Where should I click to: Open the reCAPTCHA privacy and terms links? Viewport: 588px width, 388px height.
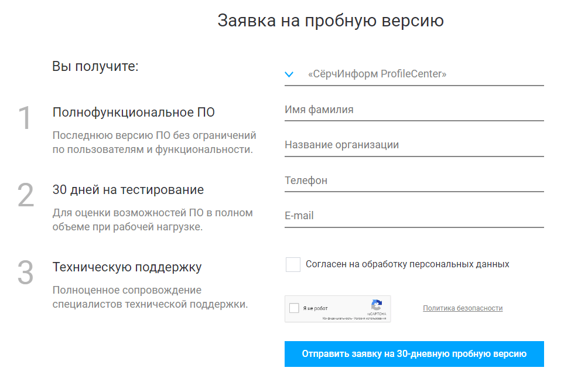point(354,318)
